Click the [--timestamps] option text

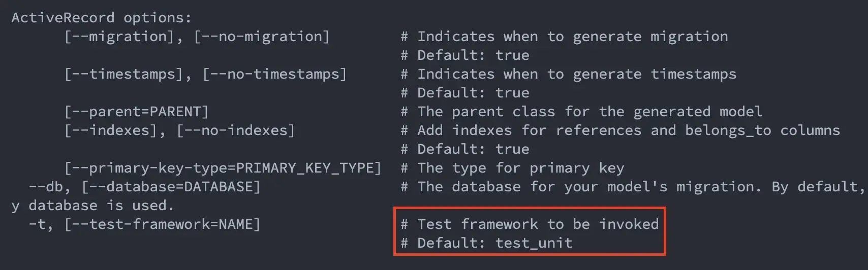[123, 74]
